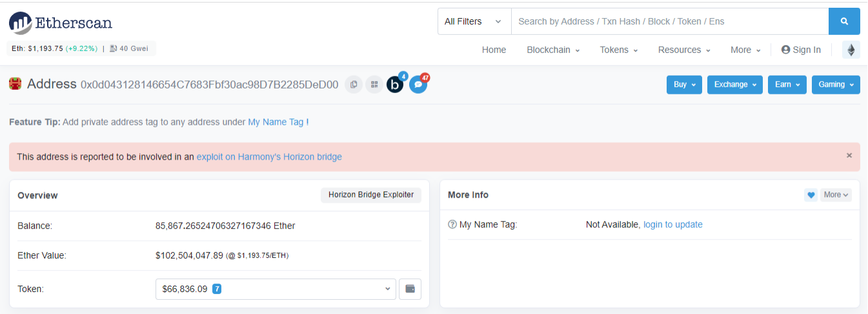Screen dimensions: 868x314
Task: Show the address QR code icon
Action: [x=374, y=85]
